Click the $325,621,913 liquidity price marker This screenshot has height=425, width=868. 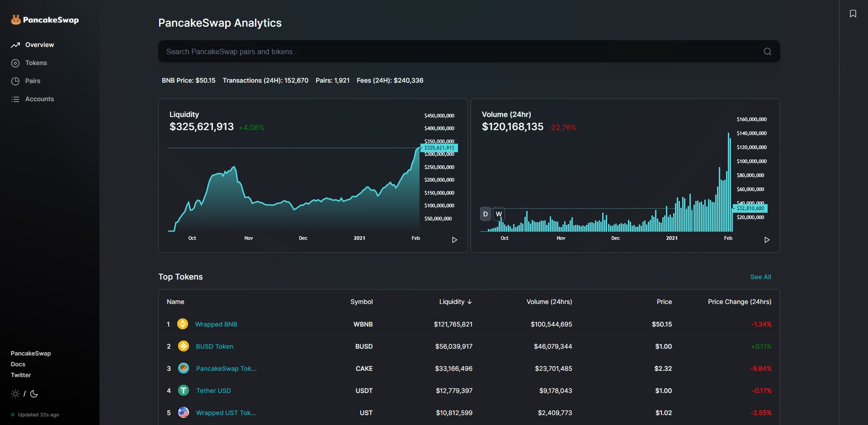439,148
